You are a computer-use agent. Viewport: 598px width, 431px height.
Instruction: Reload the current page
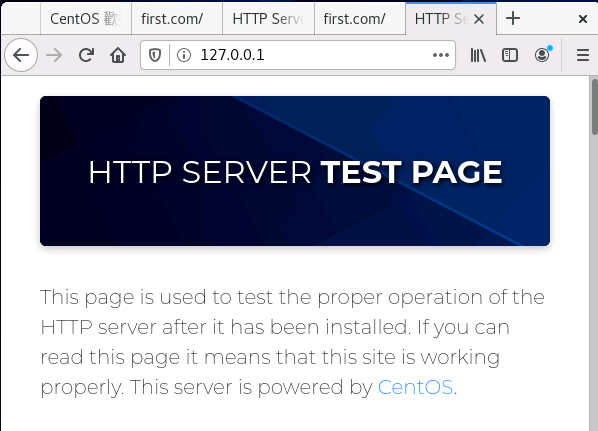pos(86,55)
